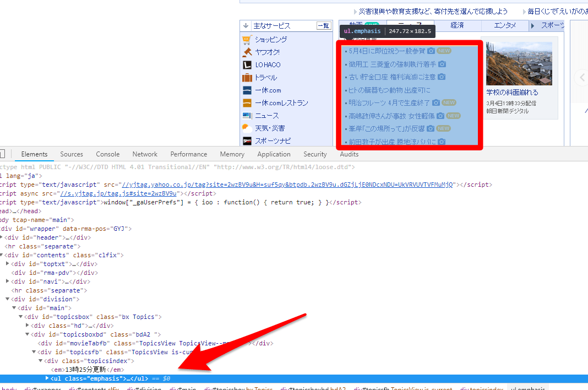Click camera icon beside 高嶋政伸さんが事故 女性軽傷
The image size is (588, 390).
click(440, 116)
